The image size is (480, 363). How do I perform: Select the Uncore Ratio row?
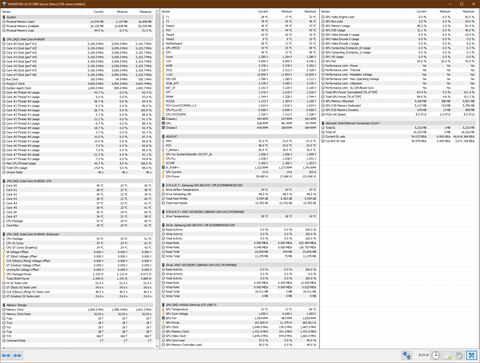(x=78, y=172)
